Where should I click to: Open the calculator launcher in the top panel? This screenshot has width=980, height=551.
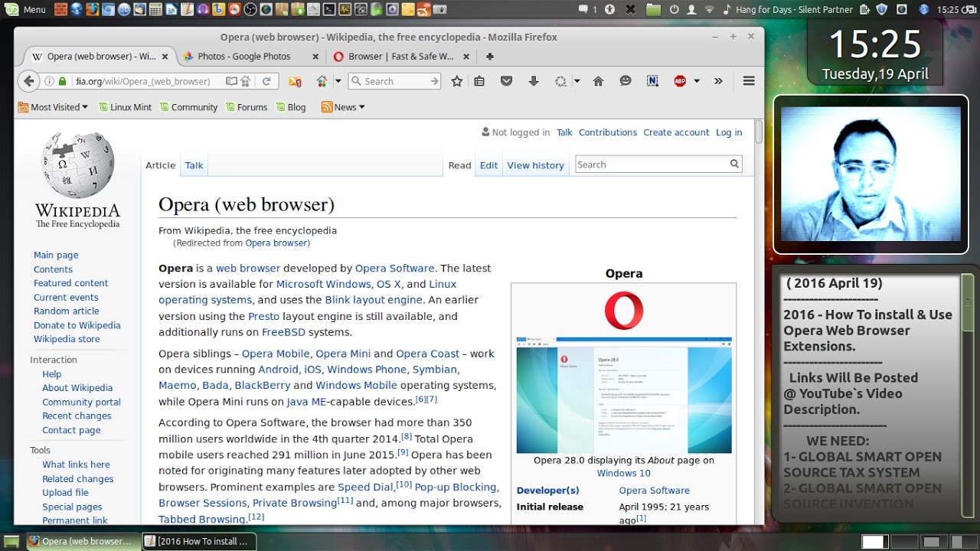click(x=155, y=9)
